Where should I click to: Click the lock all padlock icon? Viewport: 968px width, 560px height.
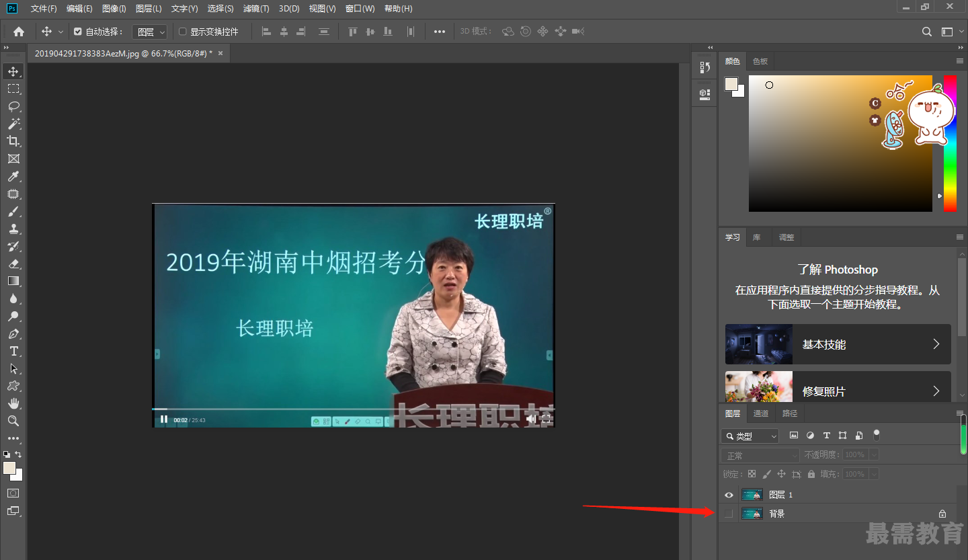click(x=811, y=474)
